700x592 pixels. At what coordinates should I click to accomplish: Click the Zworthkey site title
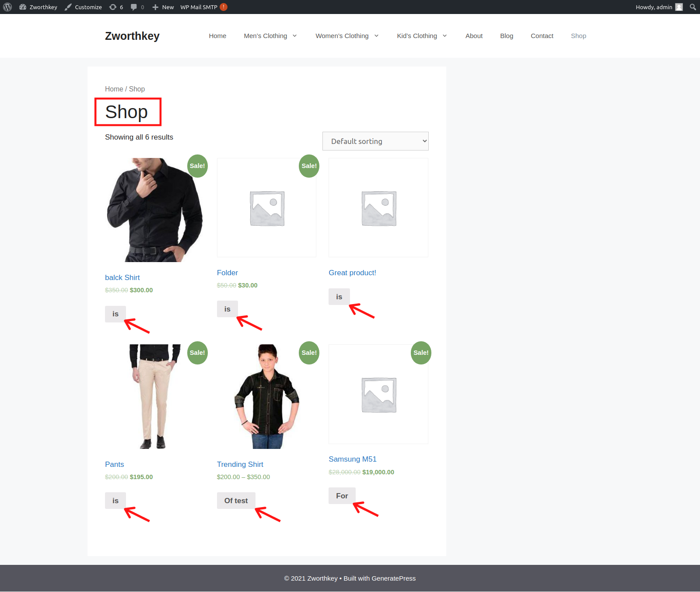click(x=132, y=36)
